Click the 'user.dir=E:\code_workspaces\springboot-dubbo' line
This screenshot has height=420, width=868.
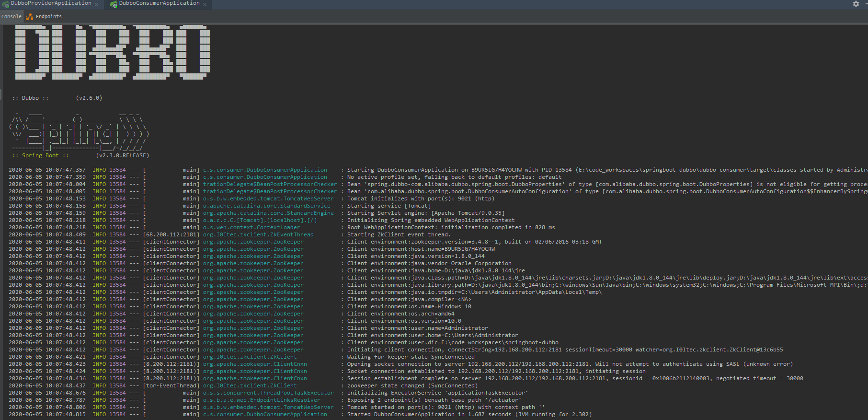coord(453,342)
